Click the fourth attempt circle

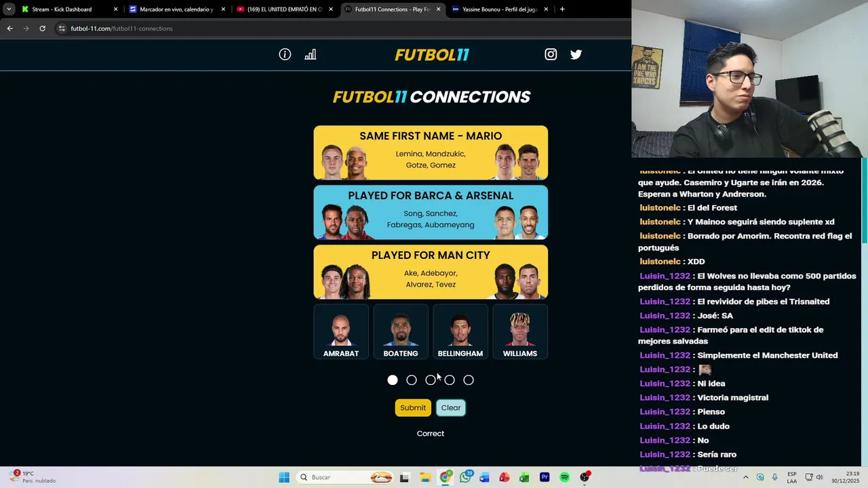pyautogui.click(x=450, y=380)
